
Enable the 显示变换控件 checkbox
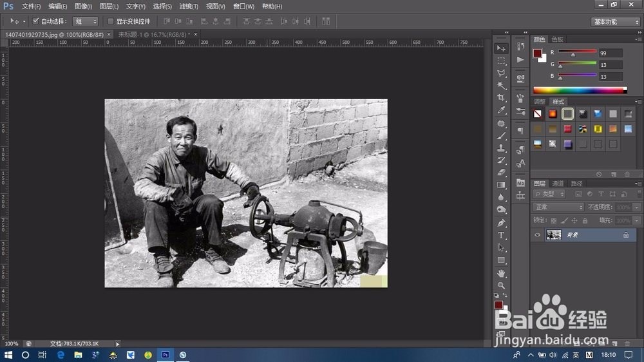111,21
